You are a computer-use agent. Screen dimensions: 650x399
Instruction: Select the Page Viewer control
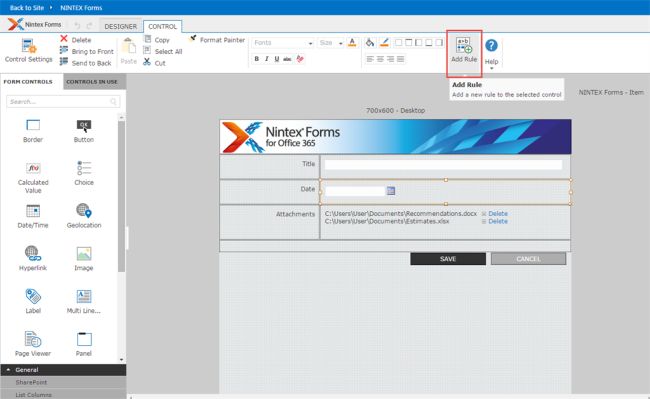33,344
